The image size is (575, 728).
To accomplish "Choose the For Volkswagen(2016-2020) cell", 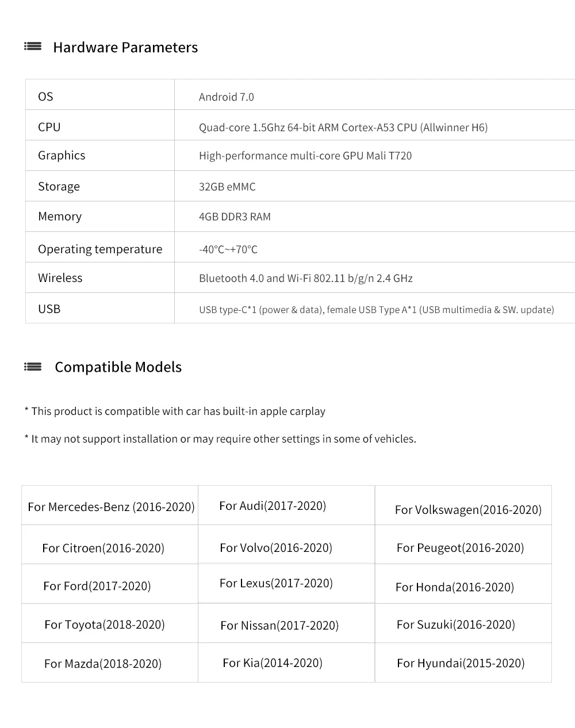I will (x=468, y=509).
